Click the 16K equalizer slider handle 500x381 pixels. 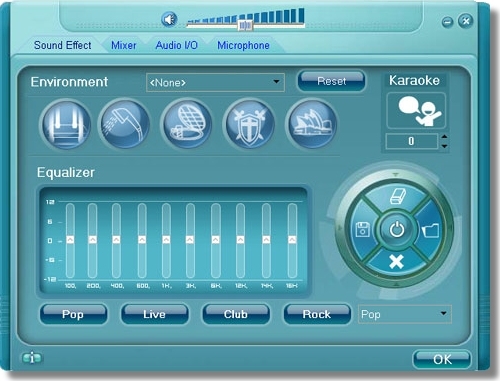(292, 240)
